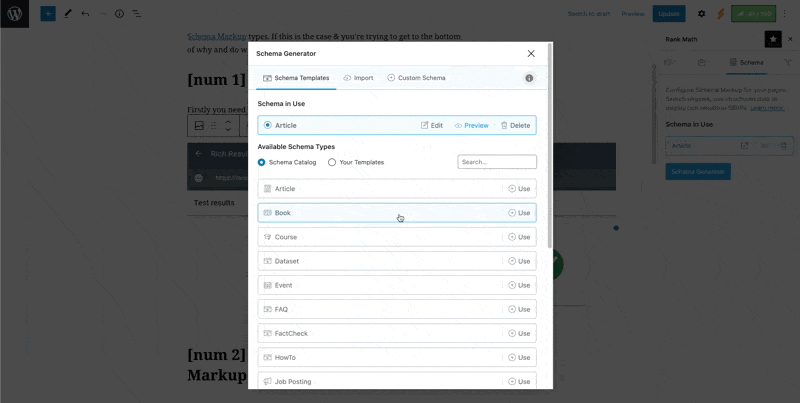800x403 pixels.
Task: Click the back arrow beside Rich Results
Action: (x=199, y=154)
